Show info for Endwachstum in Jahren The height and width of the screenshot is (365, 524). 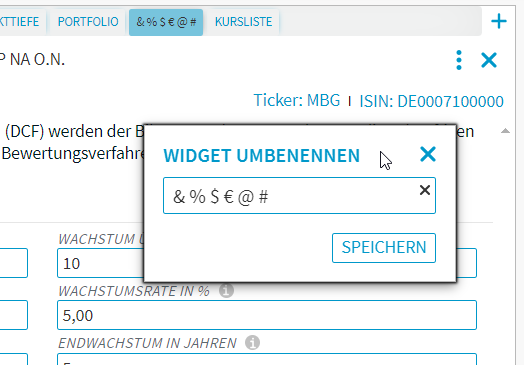[x=252, y=343]
